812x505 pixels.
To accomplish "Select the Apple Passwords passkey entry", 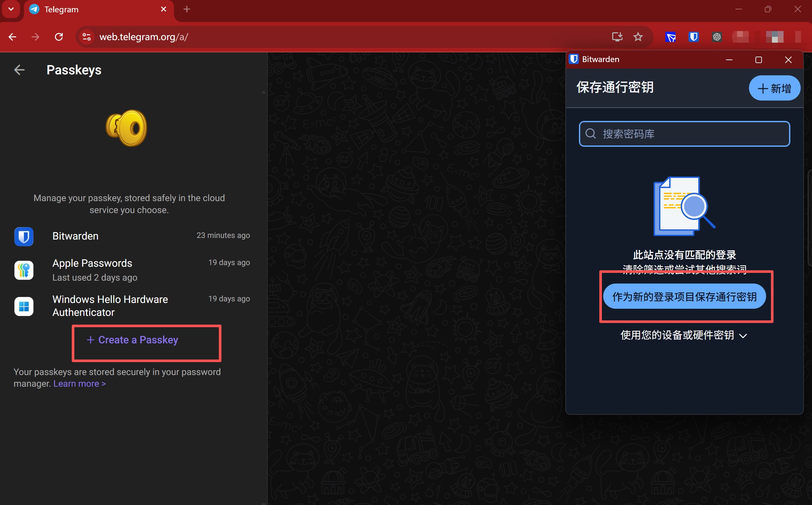I will [x=132, y=270].
